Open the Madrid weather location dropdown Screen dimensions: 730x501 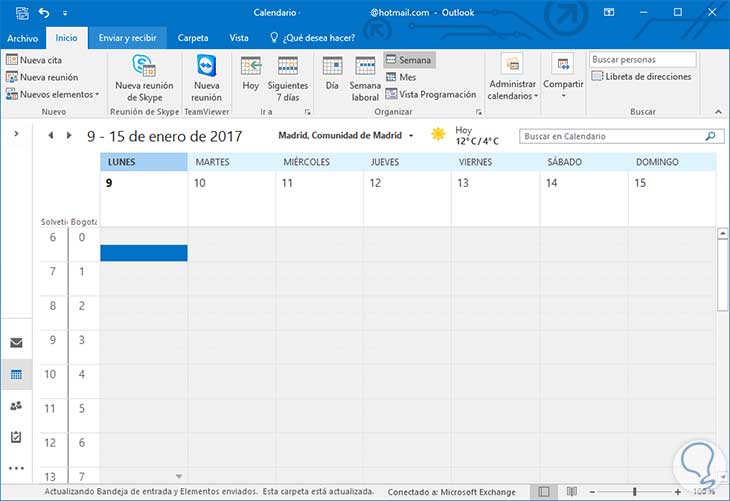tap(411, 136)
